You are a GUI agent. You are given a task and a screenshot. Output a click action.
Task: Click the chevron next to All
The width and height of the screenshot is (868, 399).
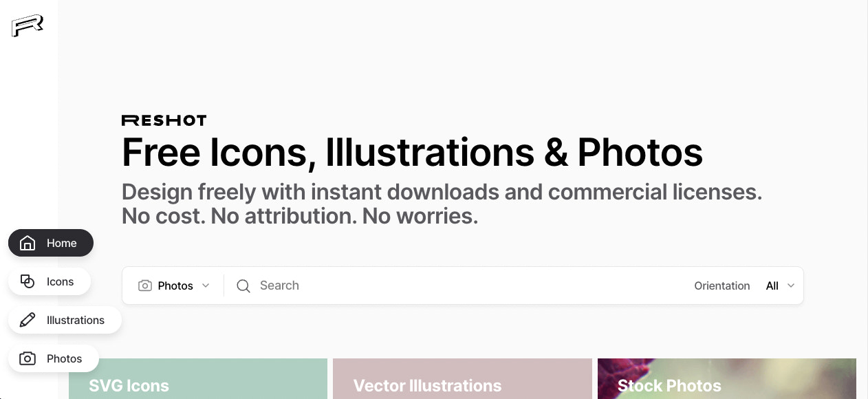(x=791, y=285)
